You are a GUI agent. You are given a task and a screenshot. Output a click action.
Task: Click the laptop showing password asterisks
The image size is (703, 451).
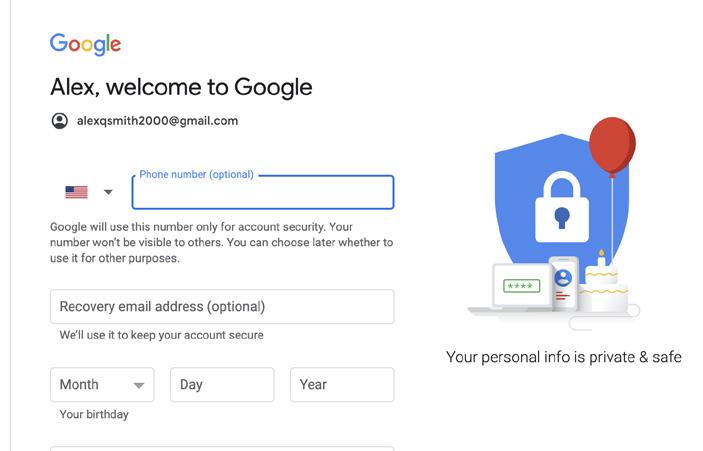pos(520,288)
